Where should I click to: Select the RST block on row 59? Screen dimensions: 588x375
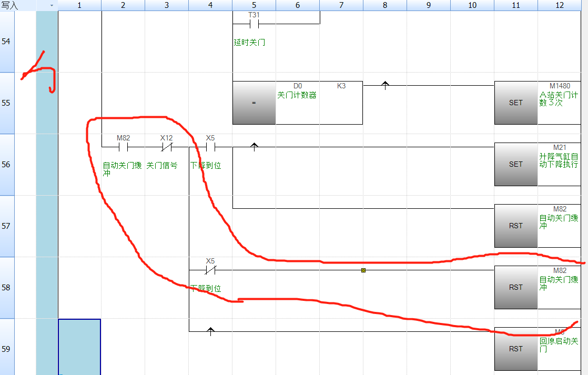[x=515, y=349]
